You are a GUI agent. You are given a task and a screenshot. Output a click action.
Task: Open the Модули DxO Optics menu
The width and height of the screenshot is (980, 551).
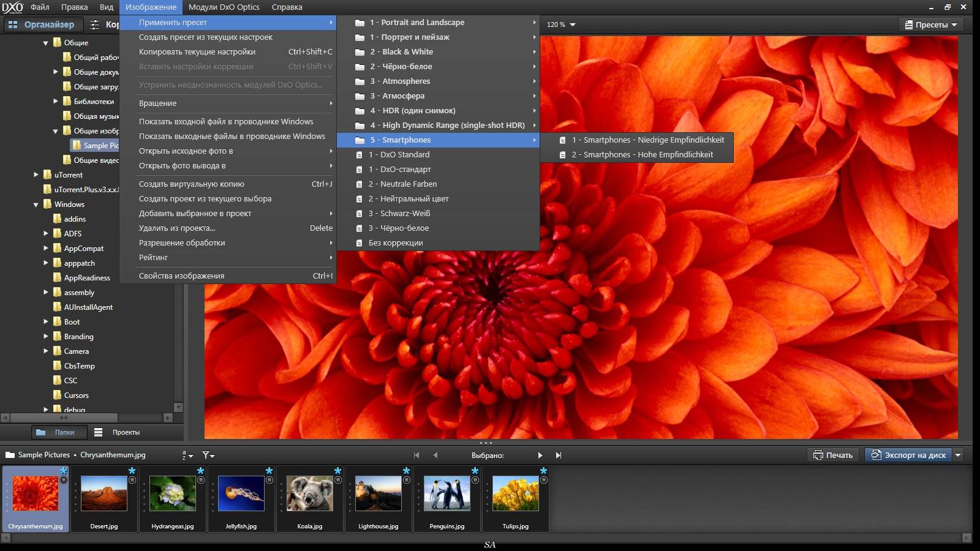(x=224, y=7)
